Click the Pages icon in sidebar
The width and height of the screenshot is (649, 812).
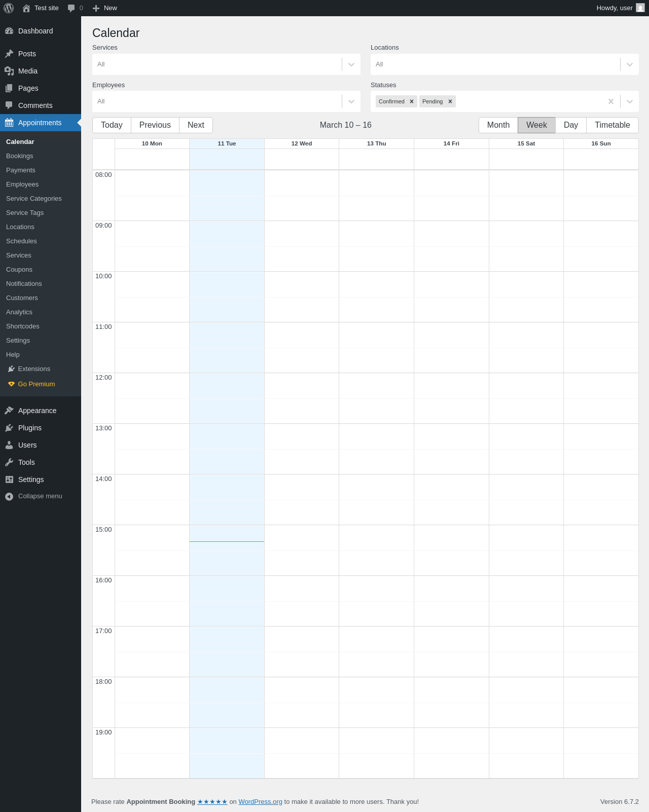[9, 88]
